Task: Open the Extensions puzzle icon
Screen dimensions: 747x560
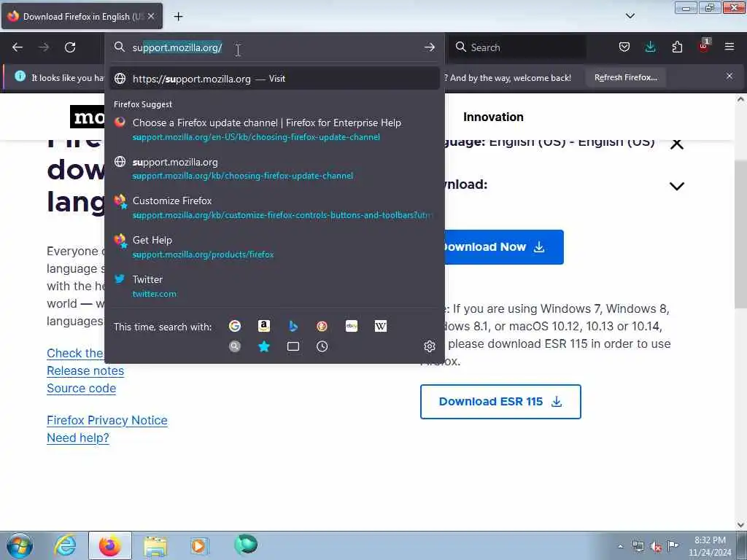Action: [x=677, y=47]
